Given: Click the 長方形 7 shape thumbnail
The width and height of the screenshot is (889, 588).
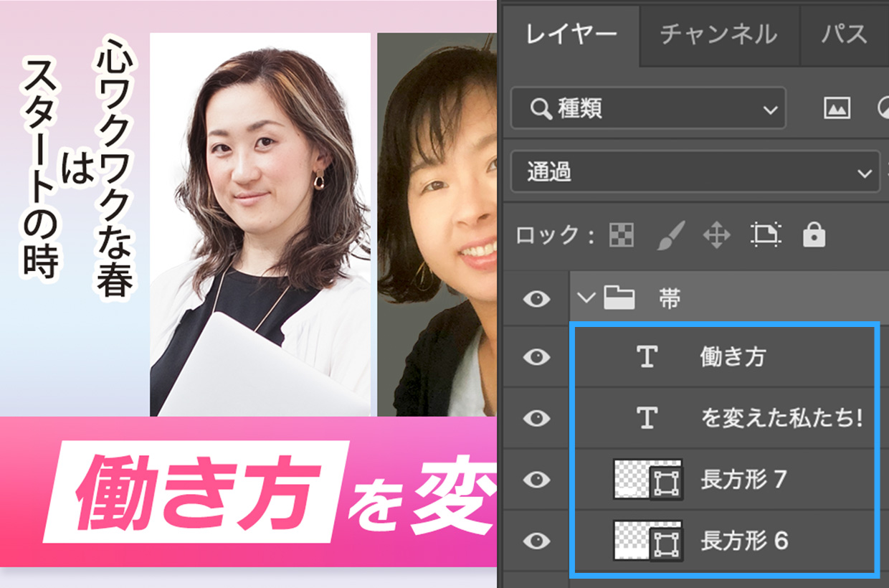Looking at the screenshot, I should (x=648, y=479).
